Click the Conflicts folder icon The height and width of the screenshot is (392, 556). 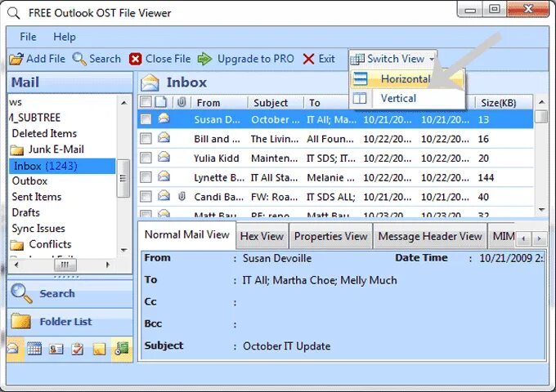pyautogui.click(x=16, y=245)
